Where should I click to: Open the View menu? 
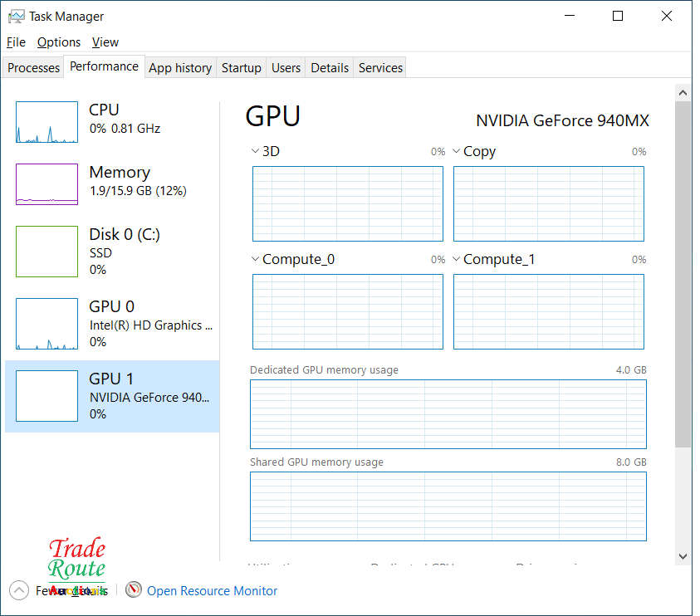click(105, 42)
